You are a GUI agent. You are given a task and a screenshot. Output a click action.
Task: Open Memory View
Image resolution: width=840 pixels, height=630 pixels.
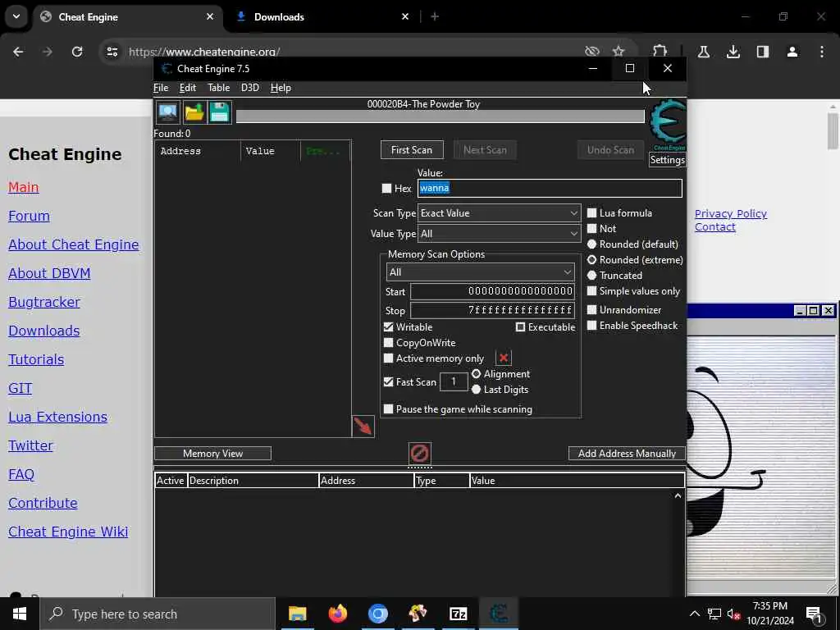coord(212,453)
